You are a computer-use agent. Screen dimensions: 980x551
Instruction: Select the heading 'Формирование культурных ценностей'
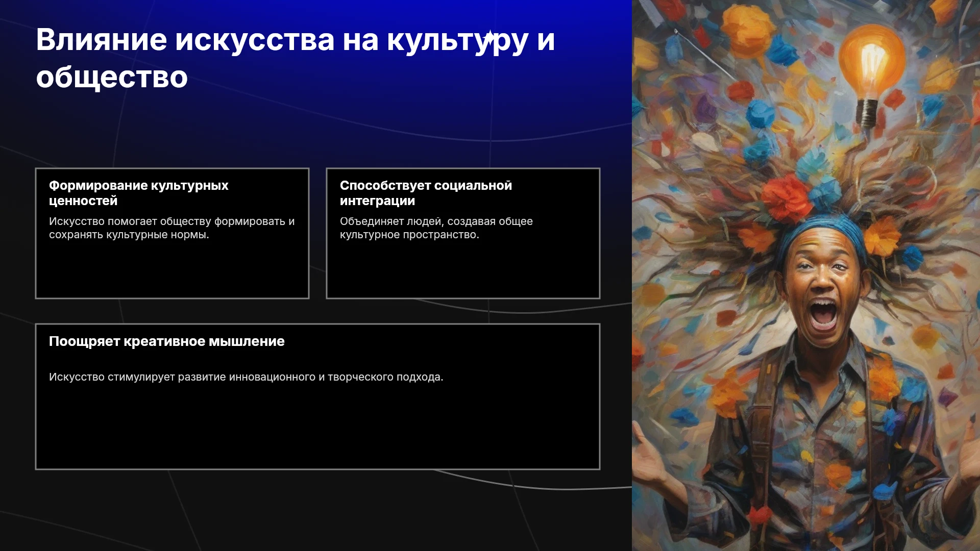pyautogui.click(x=138, y=193)
